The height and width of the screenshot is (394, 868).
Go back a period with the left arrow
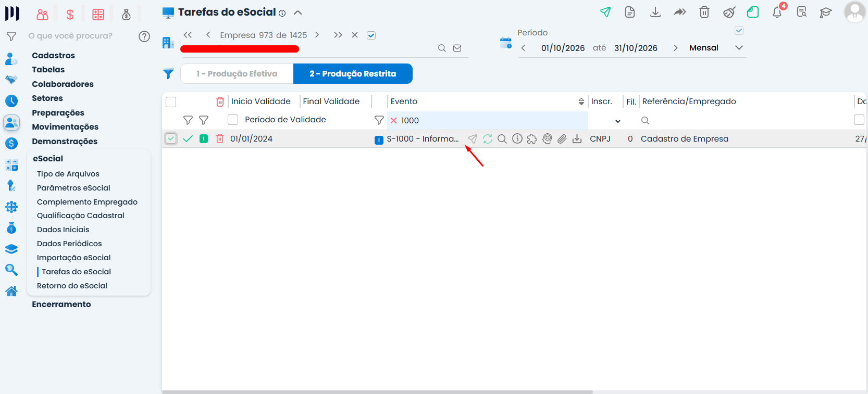tap(523, 48)
